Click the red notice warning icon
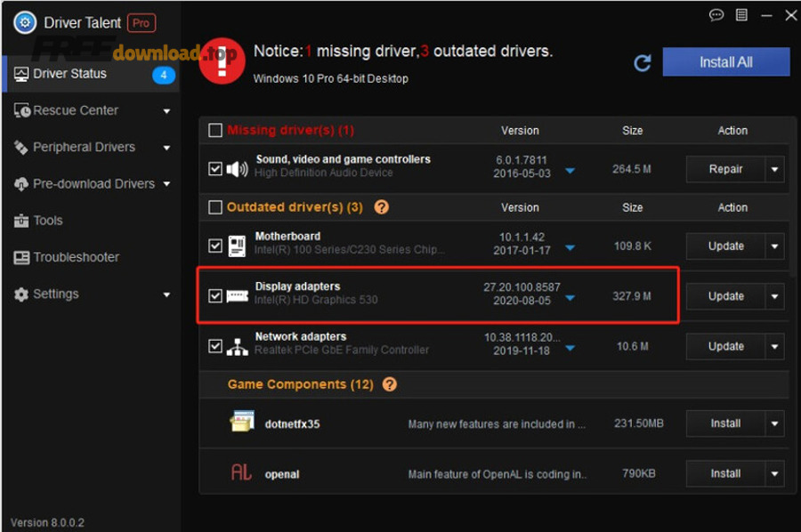This screenshot has width=801, height=532. tap(222, 61)
